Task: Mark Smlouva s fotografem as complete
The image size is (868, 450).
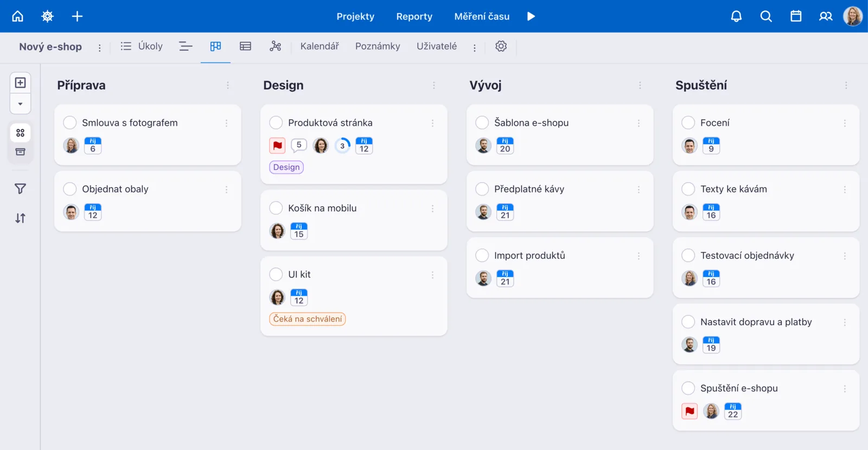Action: pyautogui.click(x=70, y=123)
